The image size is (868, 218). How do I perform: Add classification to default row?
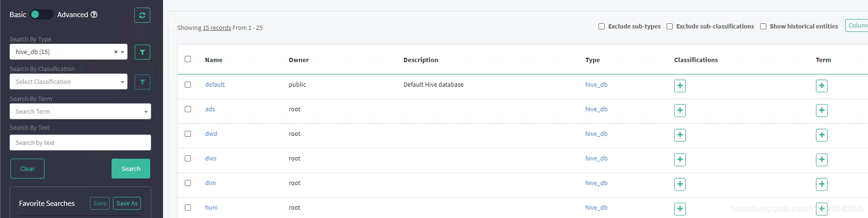pyautogui.click(x=680, y=86)
